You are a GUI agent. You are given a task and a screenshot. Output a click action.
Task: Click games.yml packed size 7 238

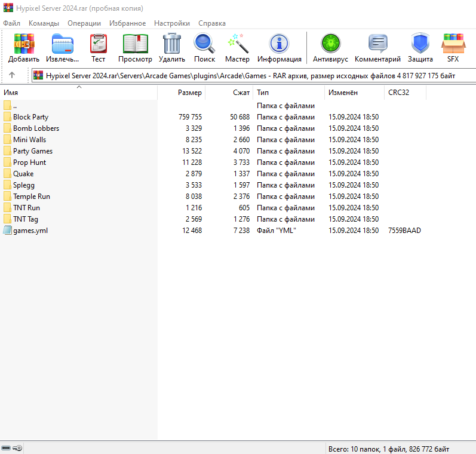(x=242, y=231)
